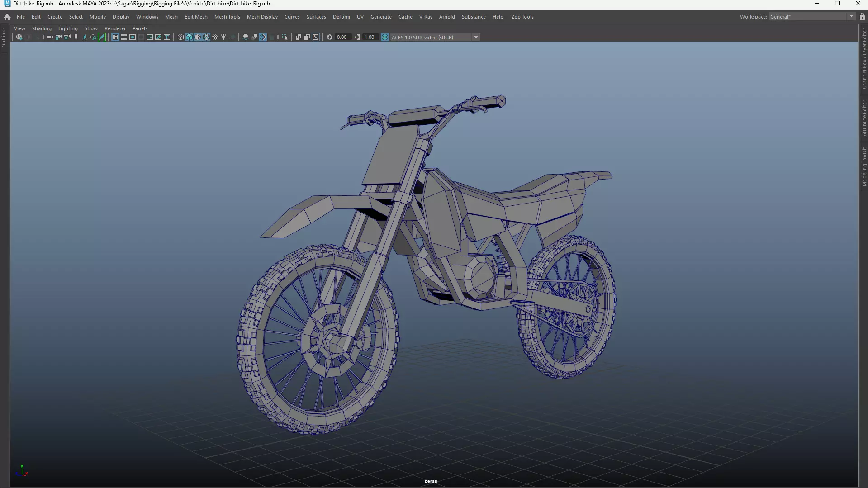
Task: Expand the Attribute Editor side tab
Action: point(864,118)
